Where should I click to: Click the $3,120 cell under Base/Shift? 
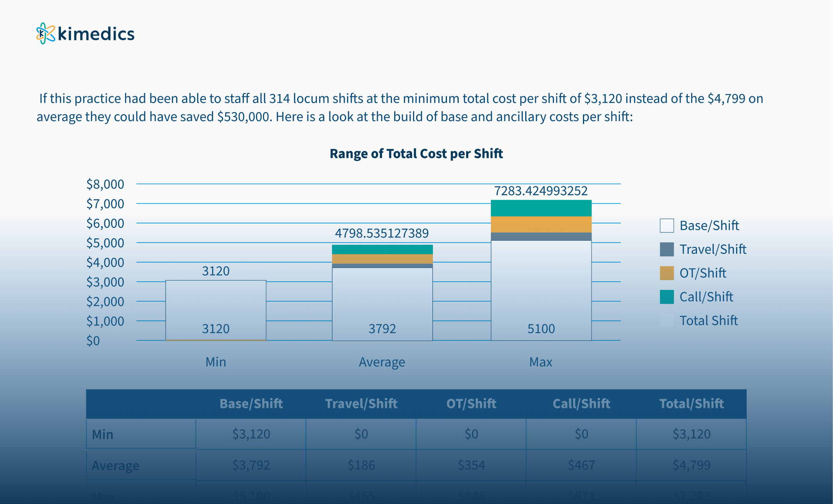251,434
